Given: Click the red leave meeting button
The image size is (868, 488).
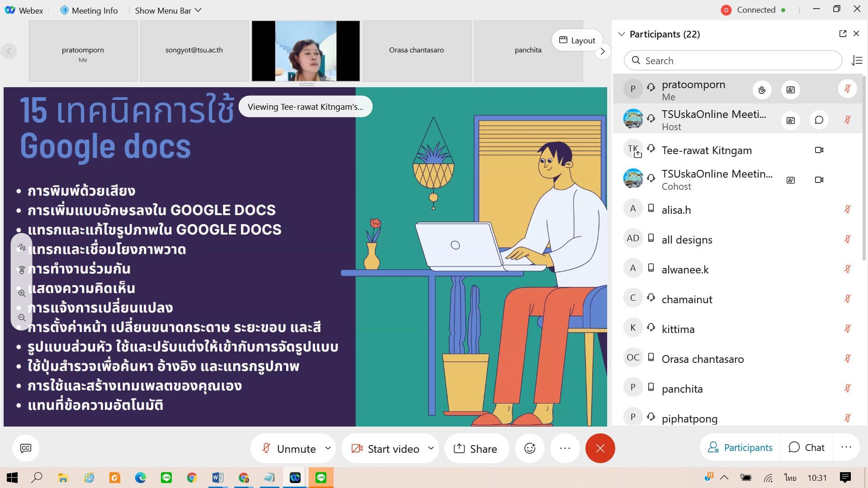Looking at the screenshot, I should (600, 448).
